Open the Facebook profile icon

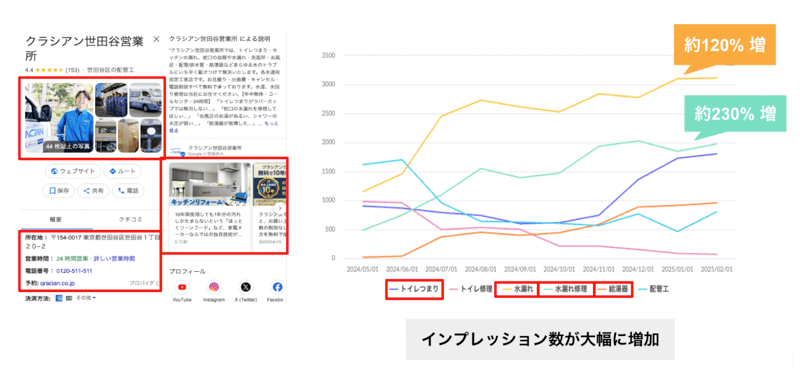click(x=278, y=287)
